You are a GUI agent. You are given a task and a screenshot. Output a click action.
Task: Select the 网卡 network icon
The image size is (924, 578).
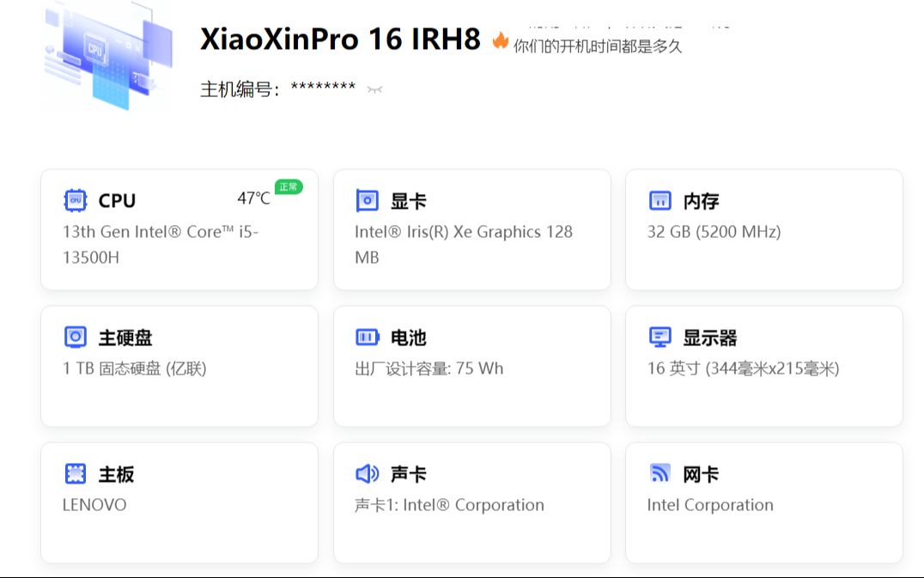660,473
